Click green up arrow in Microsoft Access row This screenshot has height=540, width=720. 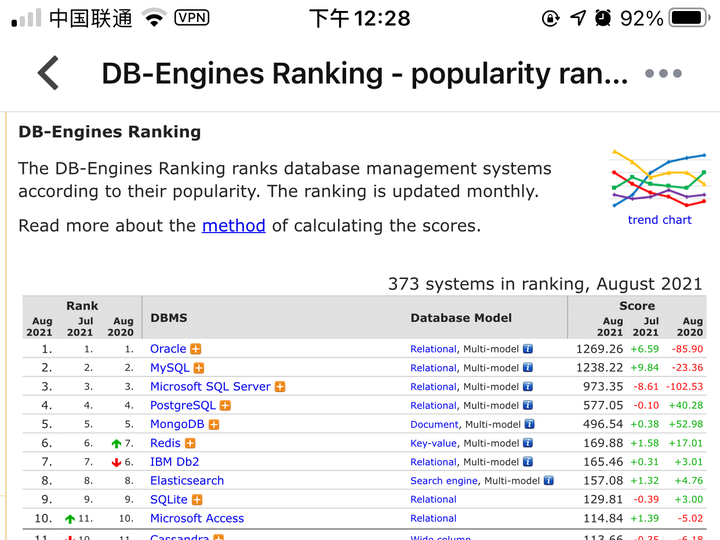click(70, 519)
